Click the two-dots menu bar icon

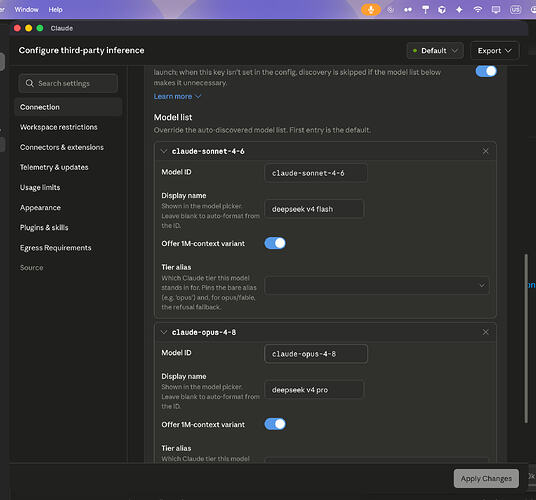click(408, 10)
